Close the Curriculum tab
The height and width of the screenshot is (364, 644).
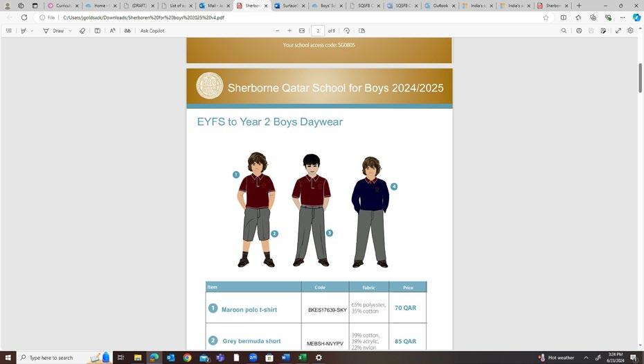pos(77,6)
